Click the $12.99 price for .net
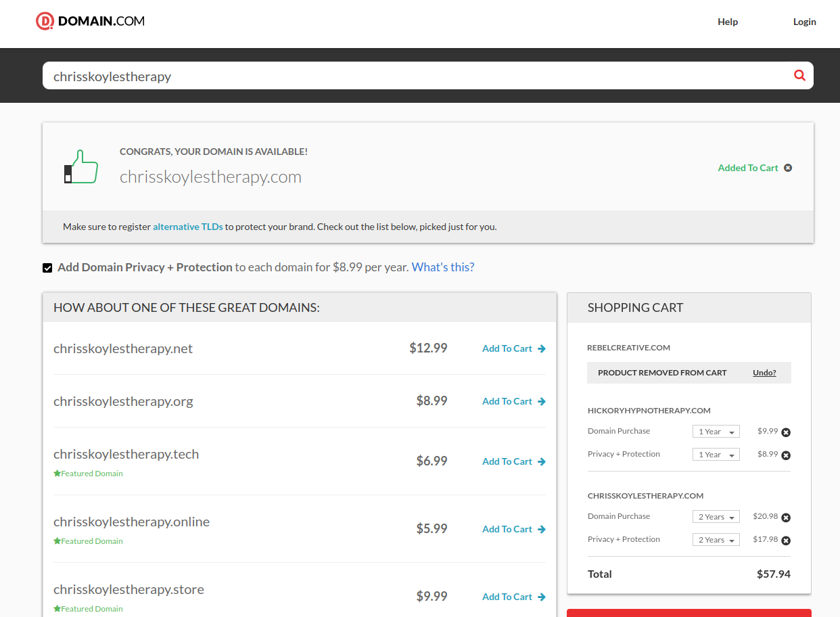Image resolution: width=840 pixels, height=617 pixels. 428,348
